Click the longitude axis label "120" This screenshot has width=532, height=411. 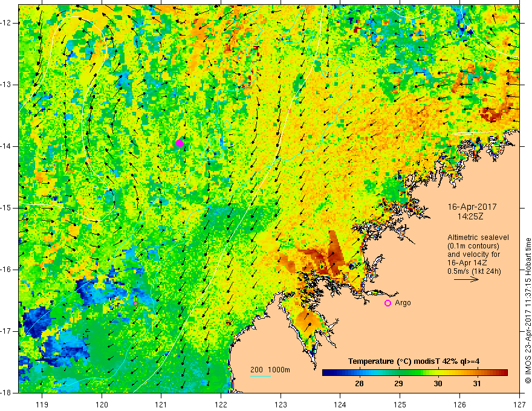pos(102,404)
